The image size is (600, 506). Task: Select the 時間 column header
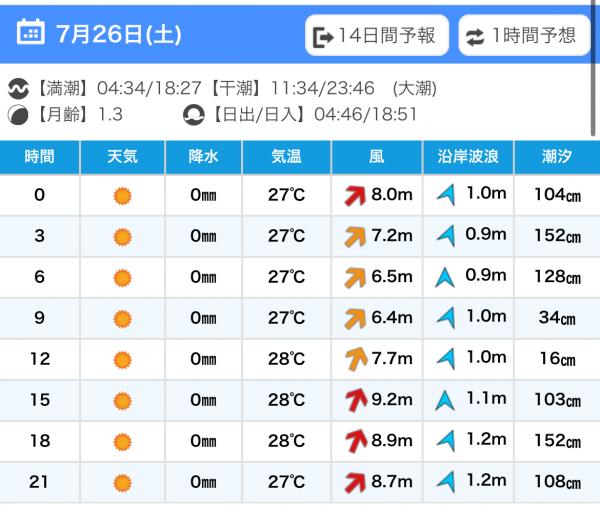[x=39, y=157]
